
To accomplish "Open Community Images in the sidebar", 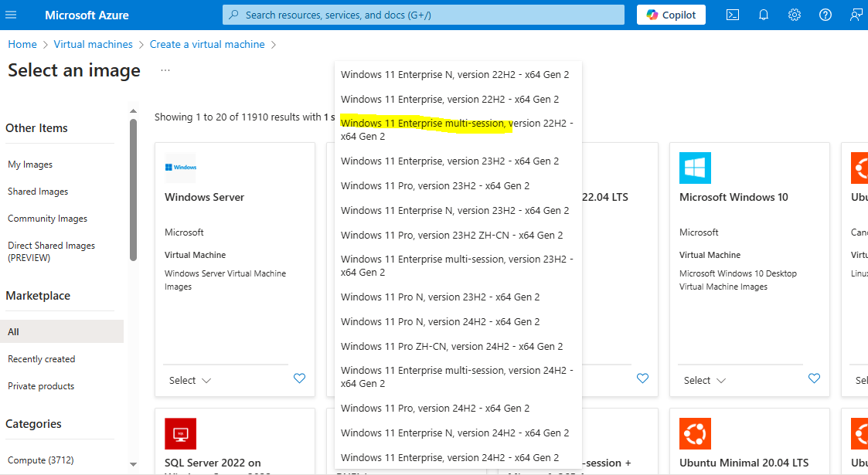I will [x=48, y=219].
